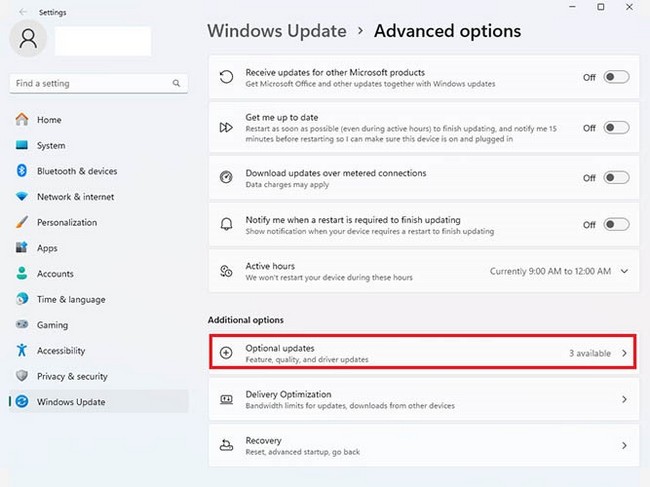
Task: Click the '3 available' text
Action: pyautogui.click(x=589, y=353)
